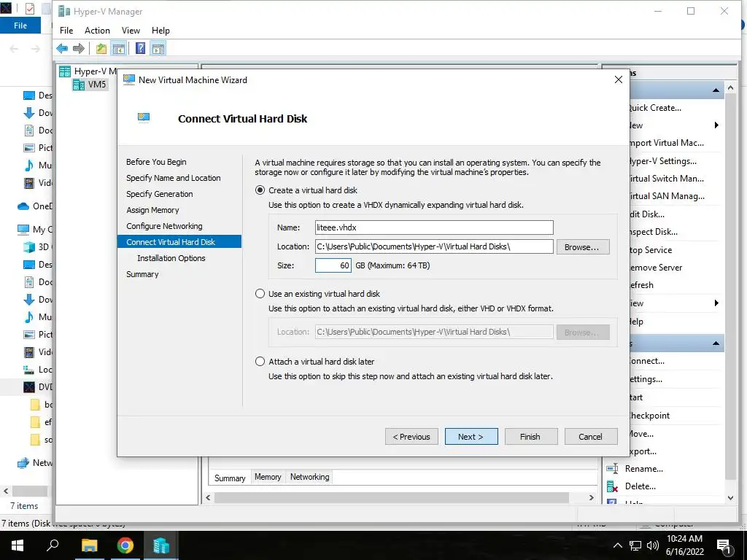Open File Explorer from the taskbar
The image size is (747, 560).
tap(89, 545)
